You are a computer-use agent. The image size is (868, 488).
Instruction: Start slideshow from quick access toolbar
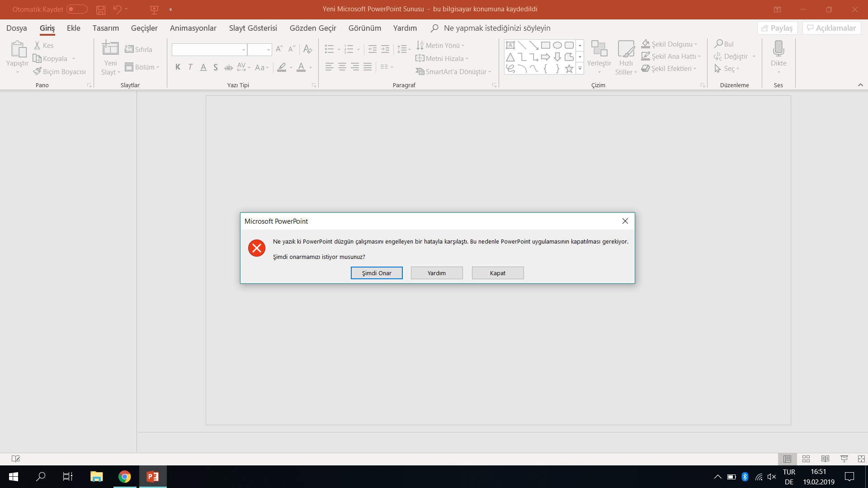[154, 9]
